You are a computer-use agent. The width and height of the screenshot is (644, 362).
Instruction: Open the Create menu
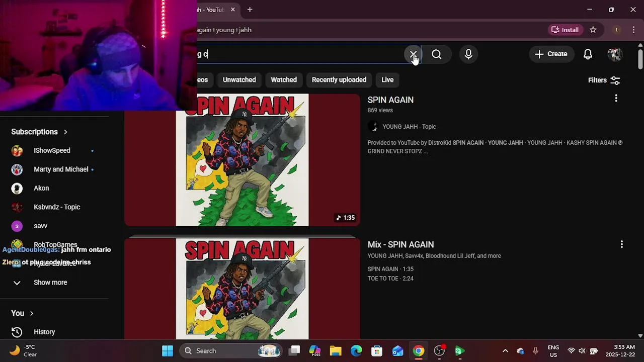[x=551, y=54]
